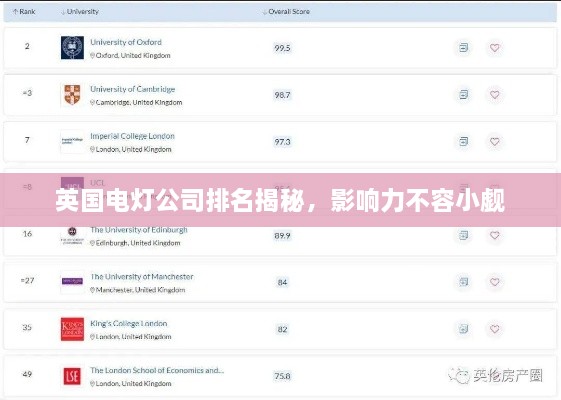Image resolution: width=561 pixels, height=400 pixels.
Task: Click the University of Oxford crest logo
Action: click(72, 48)
